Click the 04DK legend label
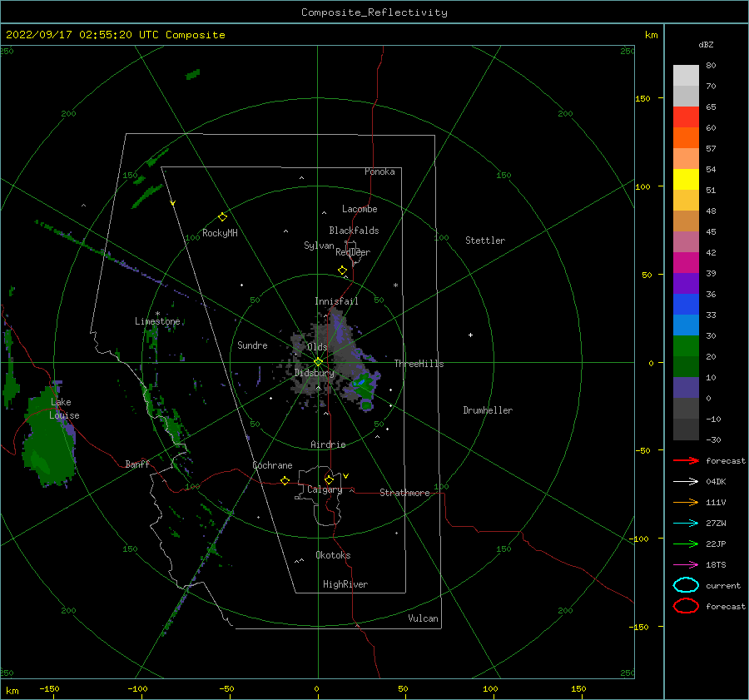The width and height of the screenshot is (749, 700). (x=716, y=482)
